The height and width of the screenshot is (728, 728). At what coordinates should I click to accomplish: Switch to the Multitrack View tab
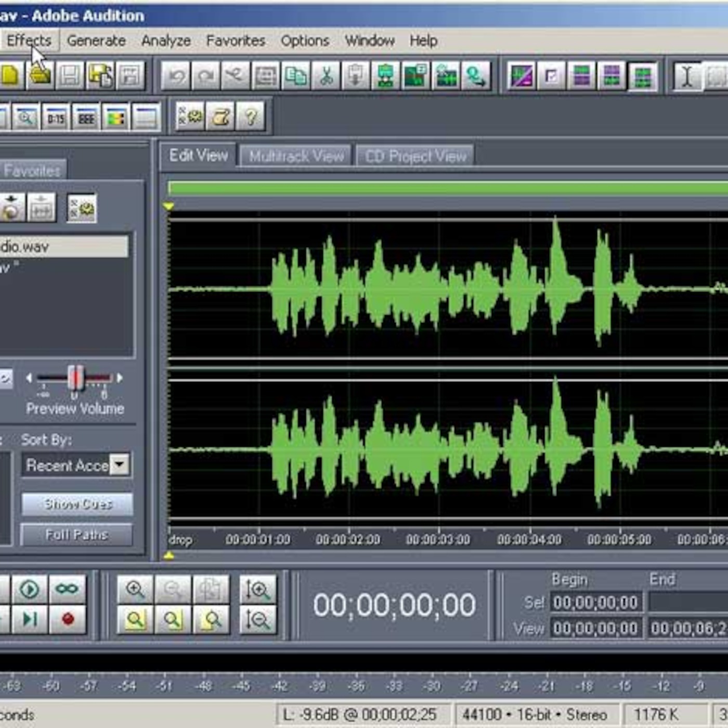(296, 157)
